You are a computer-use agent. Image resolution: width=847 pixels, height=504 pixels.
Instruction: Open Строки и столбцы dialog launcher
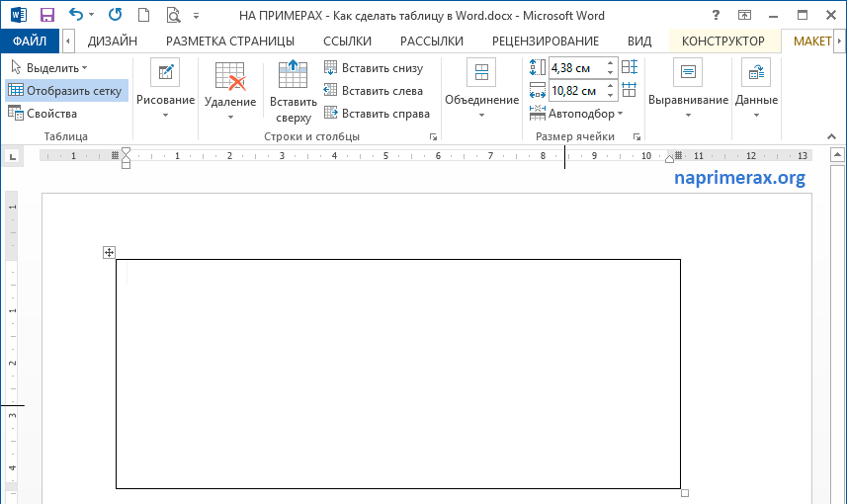[x=433, y=137]
